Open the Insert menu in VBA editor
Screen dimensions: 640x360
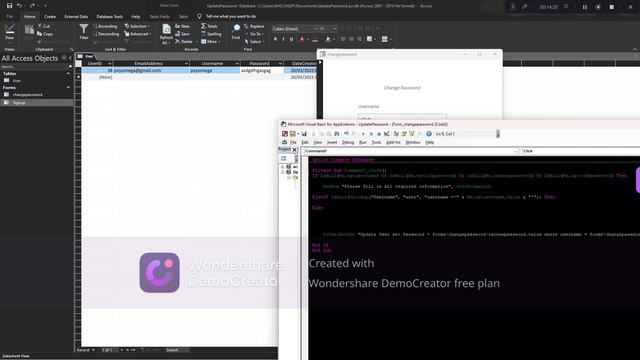pyautogui.click(x=332, y=142)
